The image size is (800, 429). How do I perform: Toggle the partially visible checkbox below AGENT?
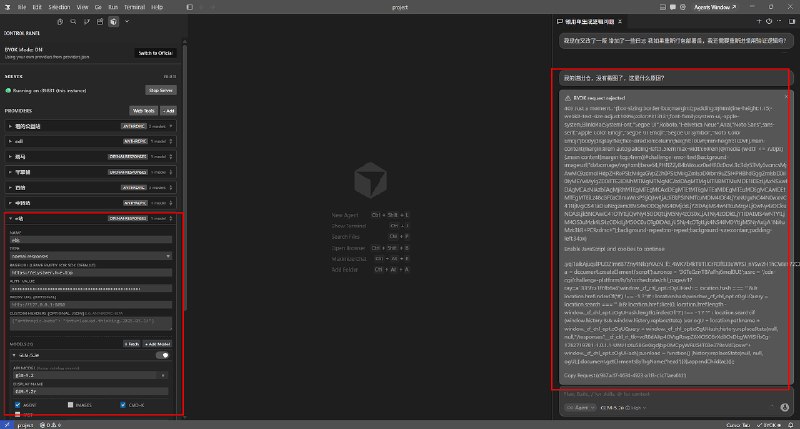[x=17, y=415]
